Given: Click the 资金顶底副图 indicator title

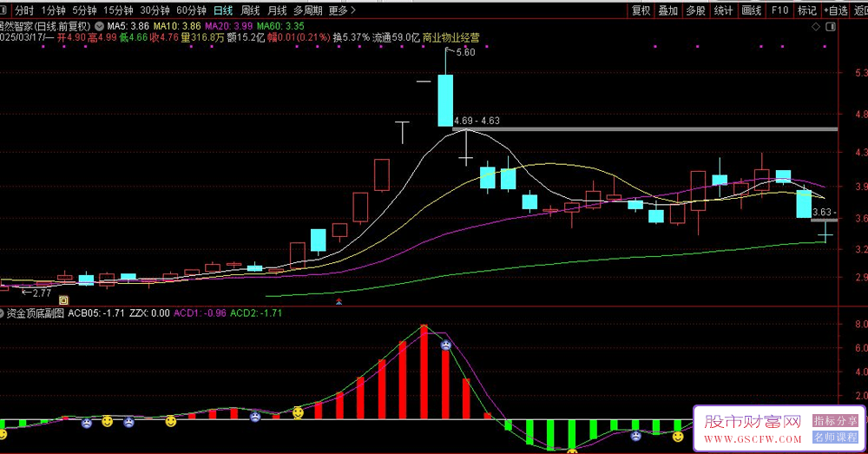Looking at the screenshot, I should (36, 313).
